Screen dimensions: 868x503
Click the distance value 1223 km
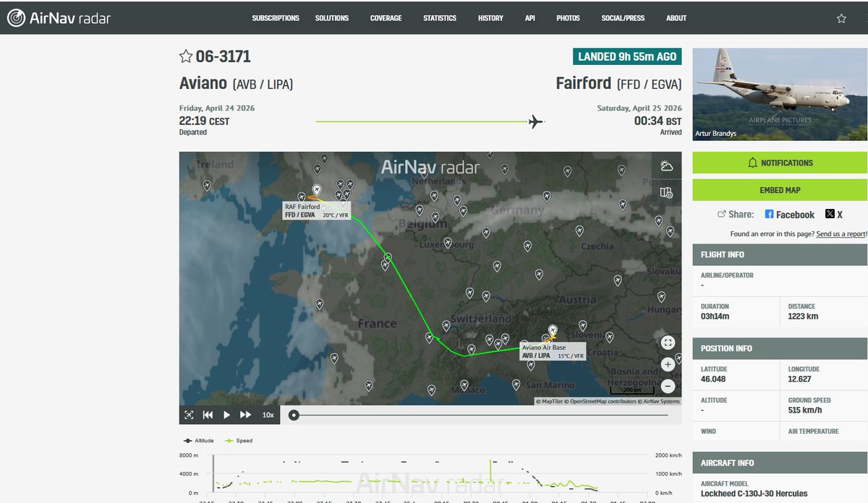(x=803, y=317)
